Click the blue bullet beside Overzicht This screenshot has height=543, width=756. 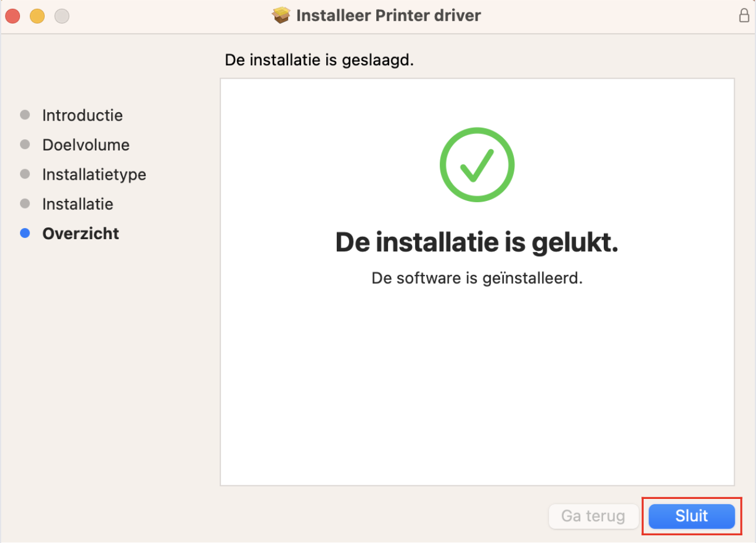coord(25,233)
